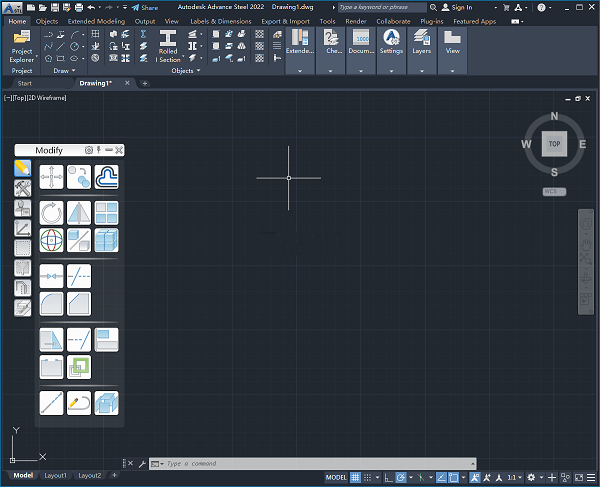The height and width of the screenshot is (487, 600).
Task: Click the Rotate tool icon
Action: (51, 213)
